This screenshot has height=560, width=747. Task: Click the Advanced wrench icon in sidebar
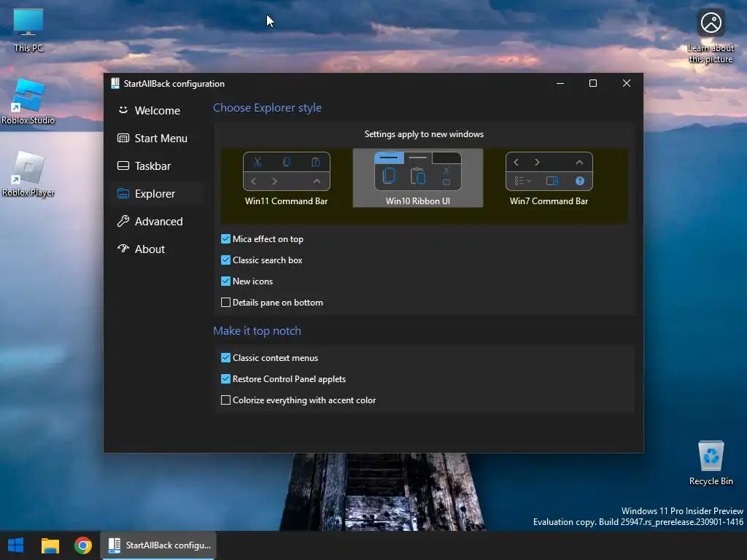coord(123,221)
